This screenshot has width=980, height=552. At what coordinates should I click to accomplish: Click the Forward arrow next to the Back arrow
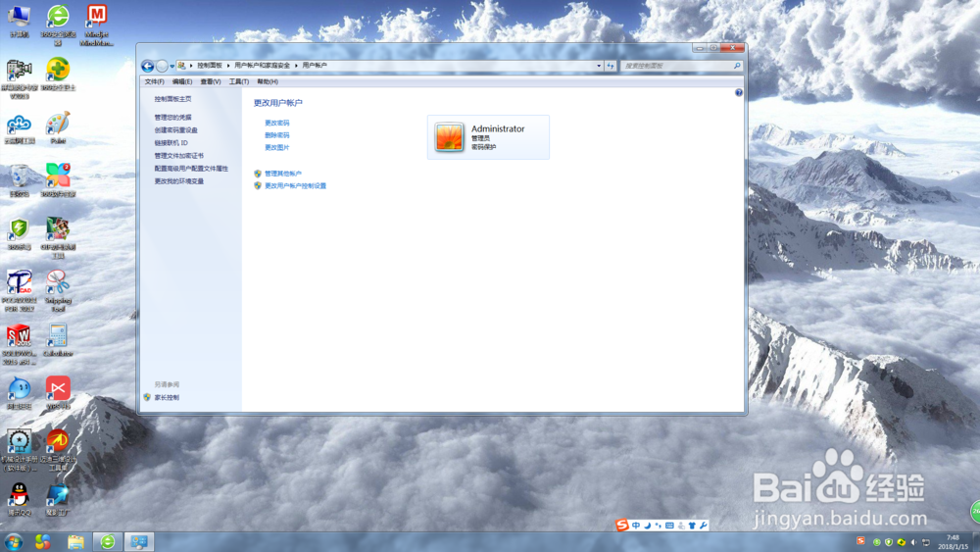tap(162, 66)
